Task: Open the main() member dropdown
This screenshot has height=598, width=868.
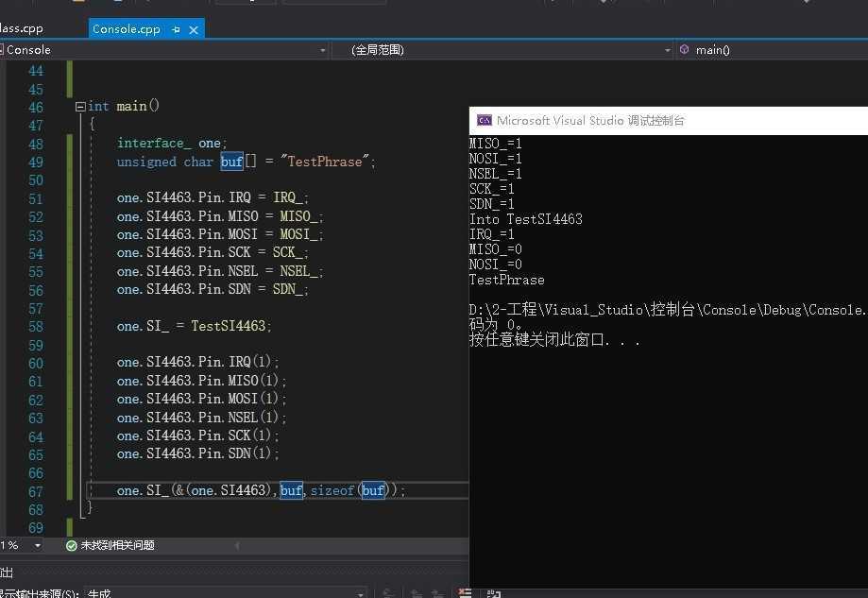Action: [x=772, y=50]
